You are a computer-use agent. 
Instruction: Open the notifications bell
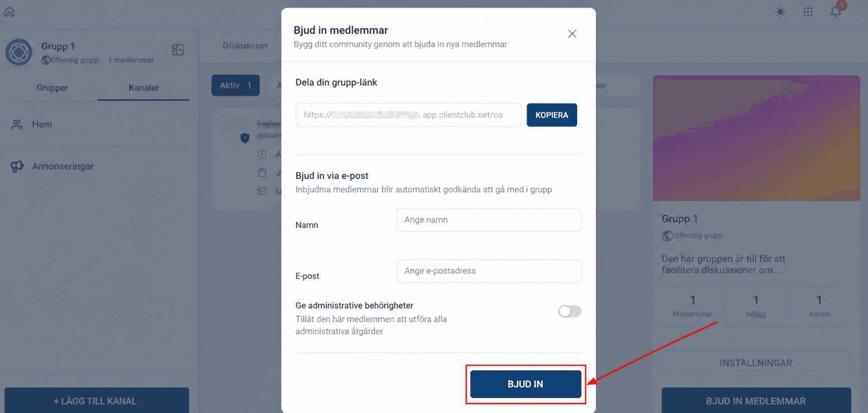[x=836, y=12]
